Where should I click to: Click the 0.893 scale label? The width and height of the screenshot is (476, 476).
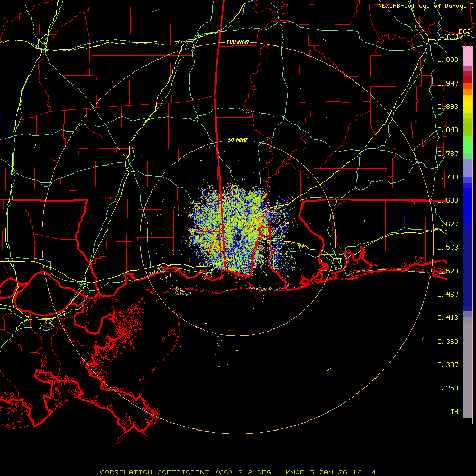pyautogui.click(x=448, y=106)
